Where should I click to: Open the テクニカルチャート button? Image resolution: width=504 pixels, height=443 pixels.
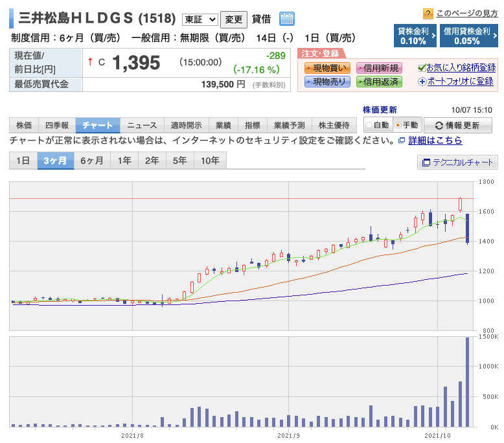(x=457, y=163)
